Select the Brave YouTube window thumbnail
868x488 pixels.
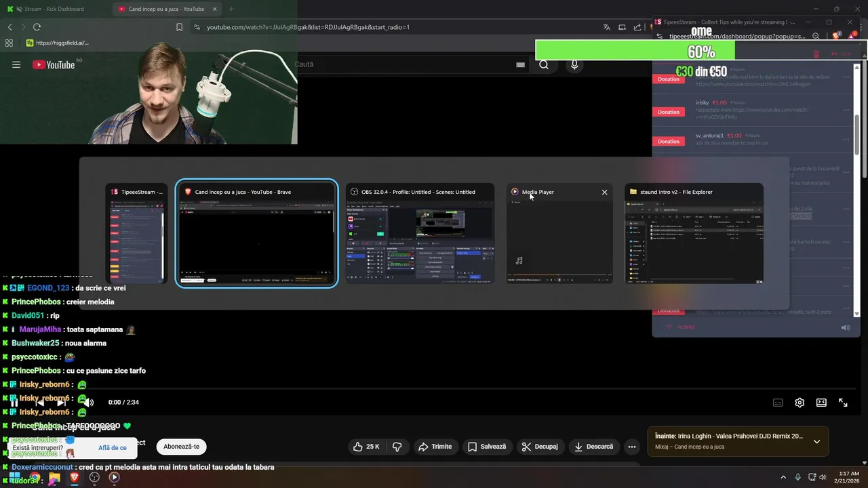click(256, 234)
